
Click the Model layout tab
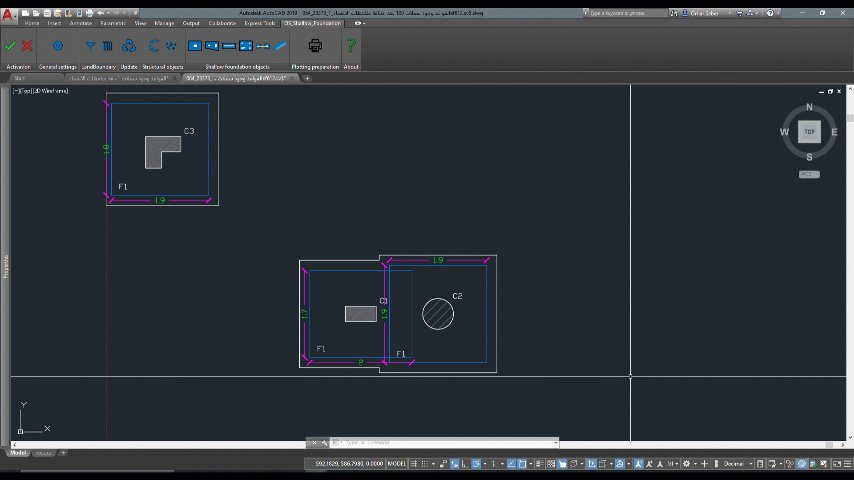point(18,453)
